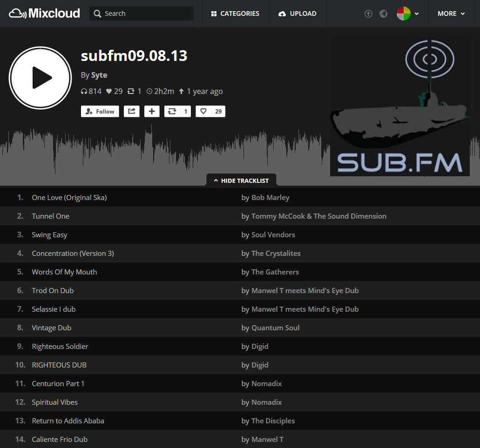
Task: Select track Spiritual Vibes
Action: pos(54,402)
